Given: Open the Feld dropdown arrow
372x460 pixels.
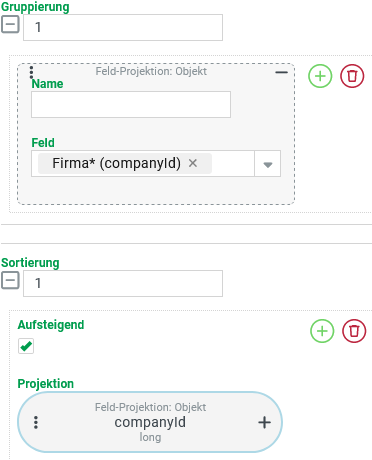Looking at the screenshot, I should (x=268, y=164).
